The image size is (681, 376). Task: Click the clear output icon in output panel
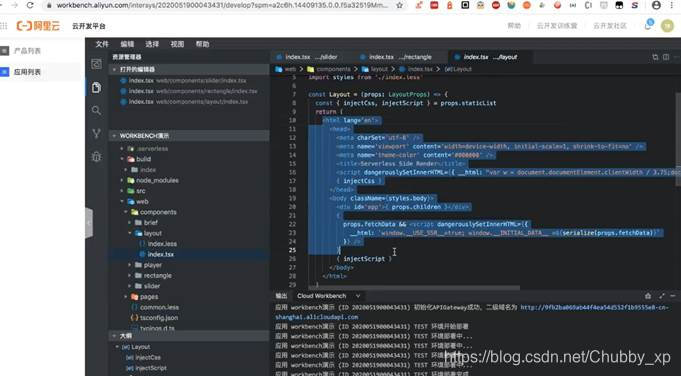tap(648, 296)
